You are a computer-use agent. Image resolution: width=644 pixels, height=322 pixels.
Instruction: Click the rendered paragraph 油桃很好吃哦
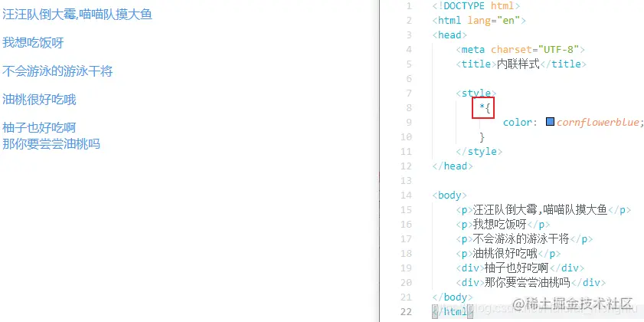(39, 100)
